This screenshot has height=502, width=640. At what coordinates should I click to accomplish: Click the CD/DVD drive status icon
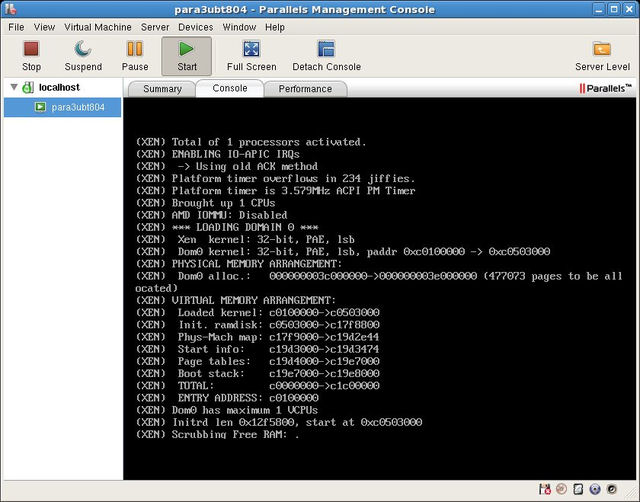coord(562,489)
